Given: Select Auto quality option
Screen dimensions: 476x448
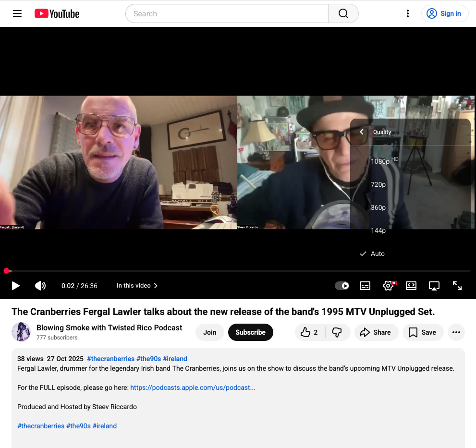Looking at the screenshot, I should (378, 254).
